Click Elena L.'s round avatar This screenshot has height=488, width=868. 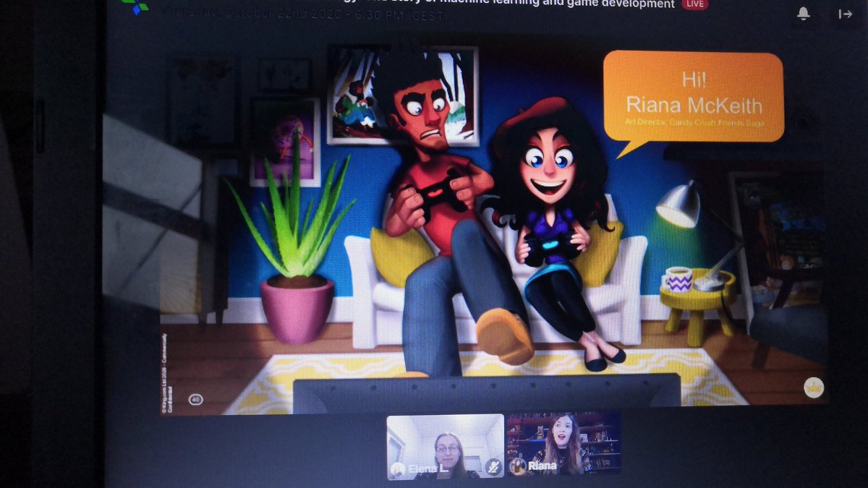click(x=397, y=469)
